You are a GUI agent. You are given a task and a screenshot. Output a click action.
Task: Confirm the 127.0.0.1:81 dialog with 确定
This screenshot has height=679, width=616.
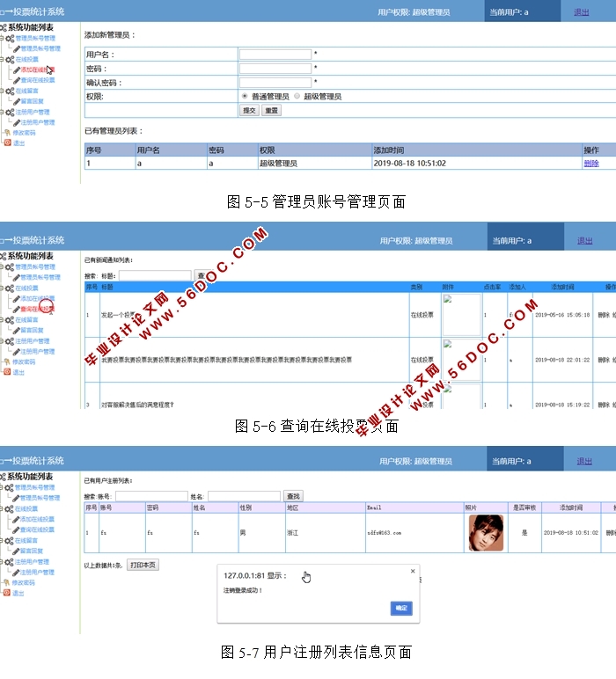point(401,609)
